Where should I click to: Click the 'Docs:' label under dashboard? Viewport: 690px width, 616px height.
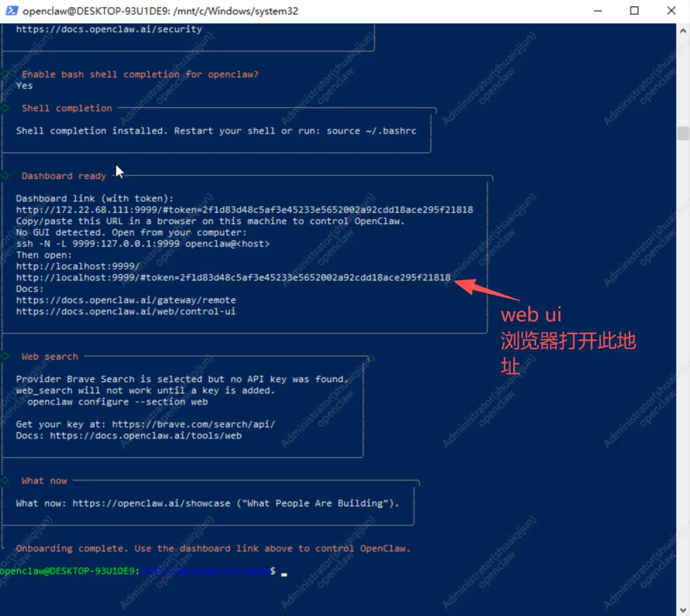click(x=30, y=289)
